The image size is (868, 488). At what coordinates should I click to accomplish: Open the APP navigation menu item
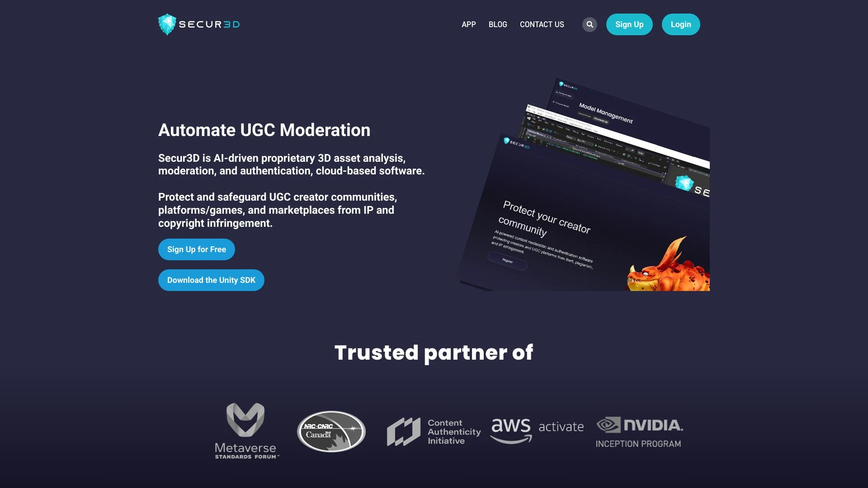coord(468,24)
